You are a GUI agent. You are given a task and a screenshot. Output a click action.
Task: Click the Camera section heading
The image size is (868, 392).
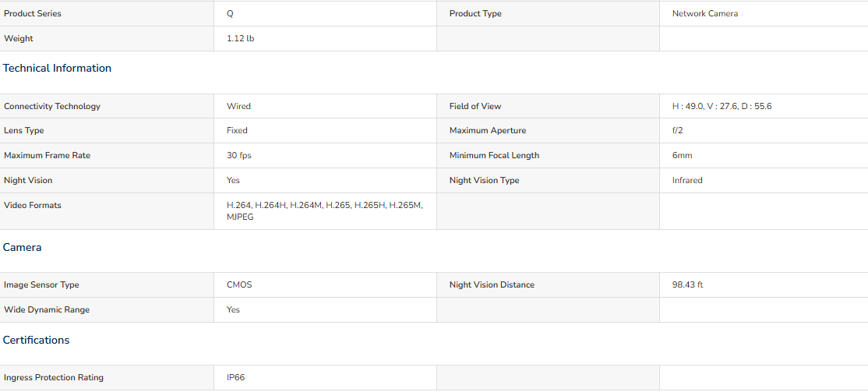pyautogui.click(x=22, y=248)
